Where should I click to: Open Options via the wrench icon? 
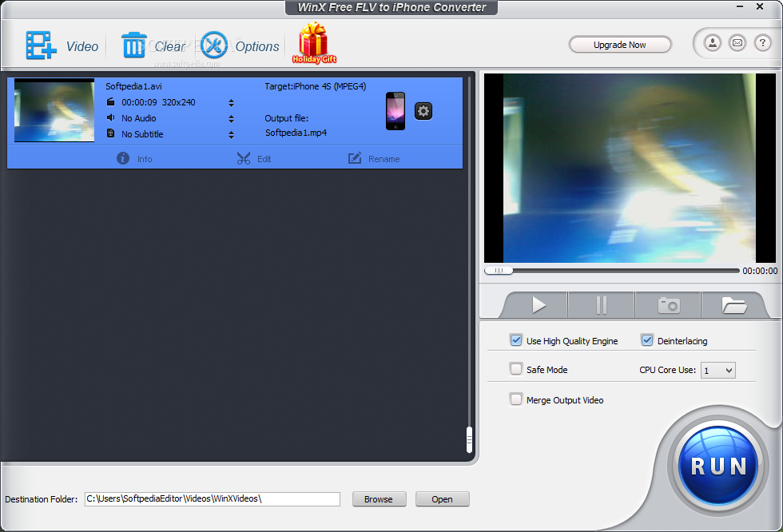[214, 45]
